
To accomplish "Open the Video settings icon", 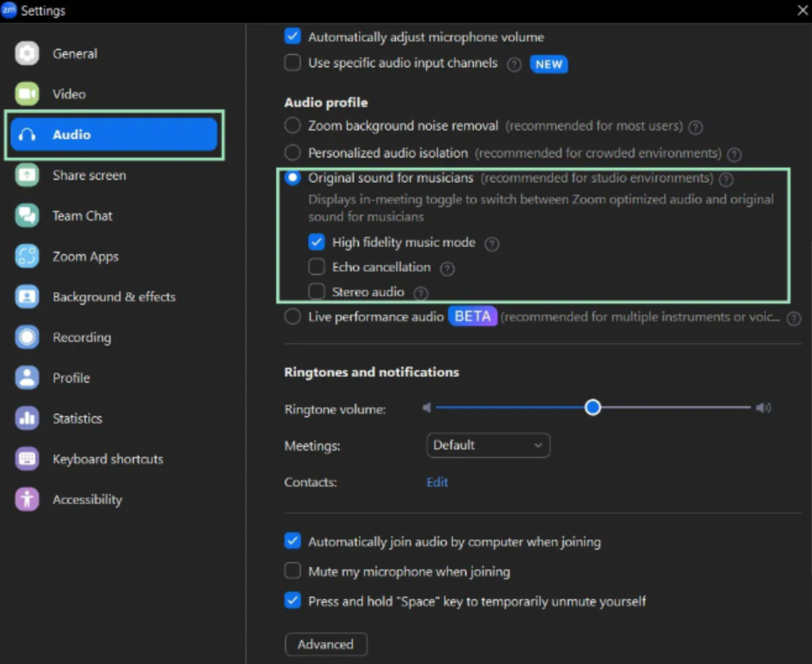I will [x=27, y=93].
